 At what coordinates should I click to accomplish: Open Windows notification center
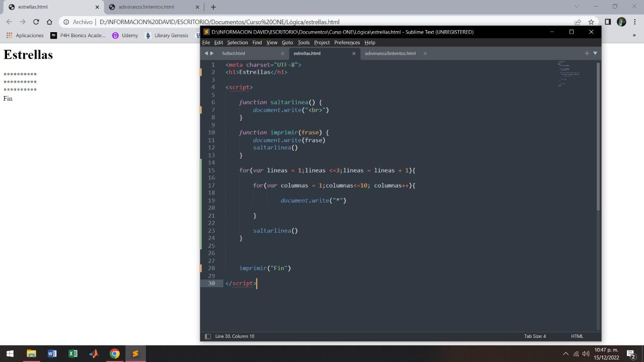pyautogui.click(x=631, y=354)
